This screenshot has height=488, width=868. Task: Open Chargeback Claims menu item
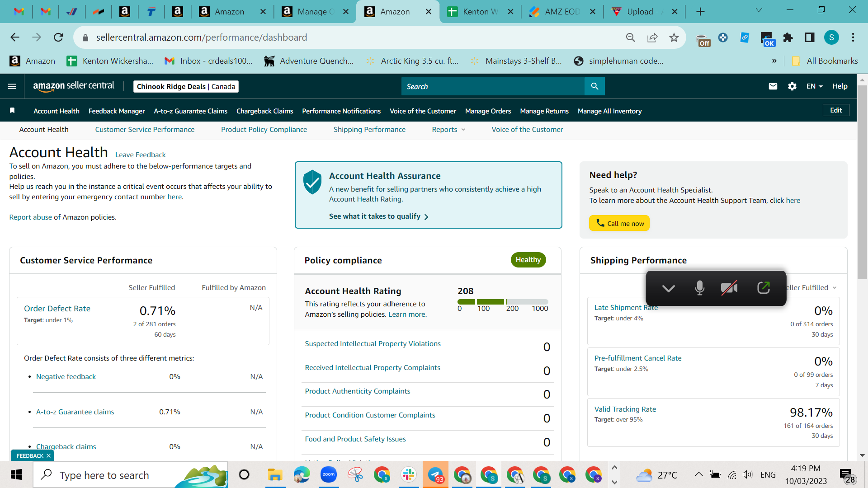click(264, 111)
